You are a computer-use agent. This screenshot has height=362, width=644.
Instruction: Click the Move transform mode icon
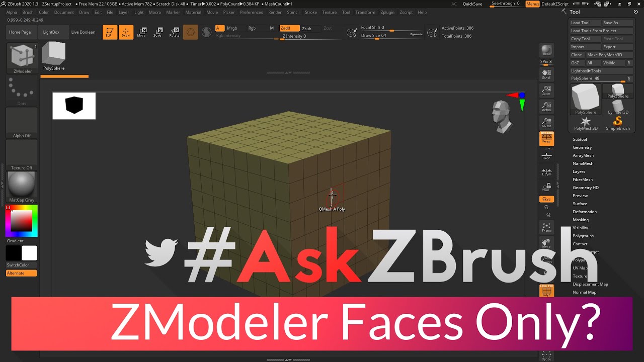[142, 32]
